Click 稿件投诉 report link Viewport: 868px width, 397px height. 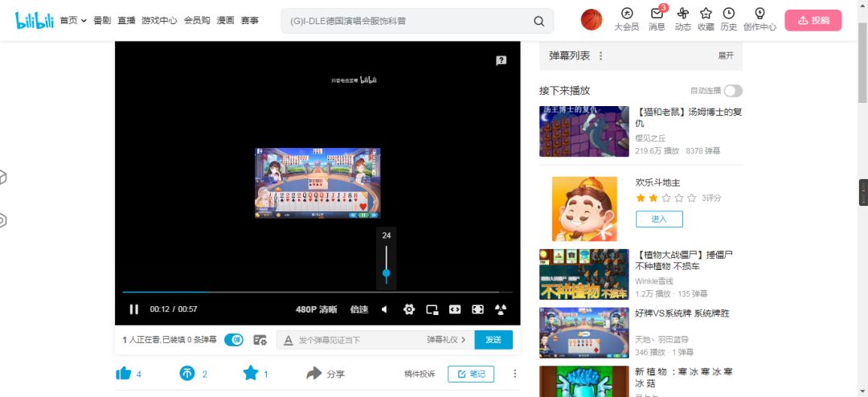click(420, 374)
